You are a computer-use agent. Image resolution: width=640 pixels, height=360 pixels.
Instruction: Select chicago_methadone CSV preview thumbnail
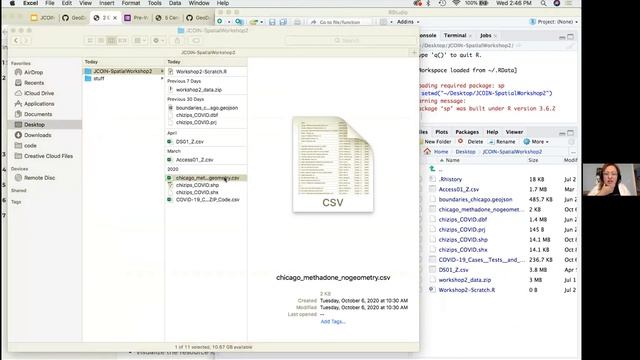[x=333, y=164]
